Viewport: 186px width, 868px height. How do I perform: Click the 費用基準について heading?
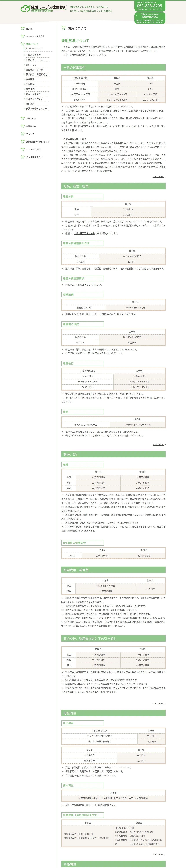[x=75, y=41]
